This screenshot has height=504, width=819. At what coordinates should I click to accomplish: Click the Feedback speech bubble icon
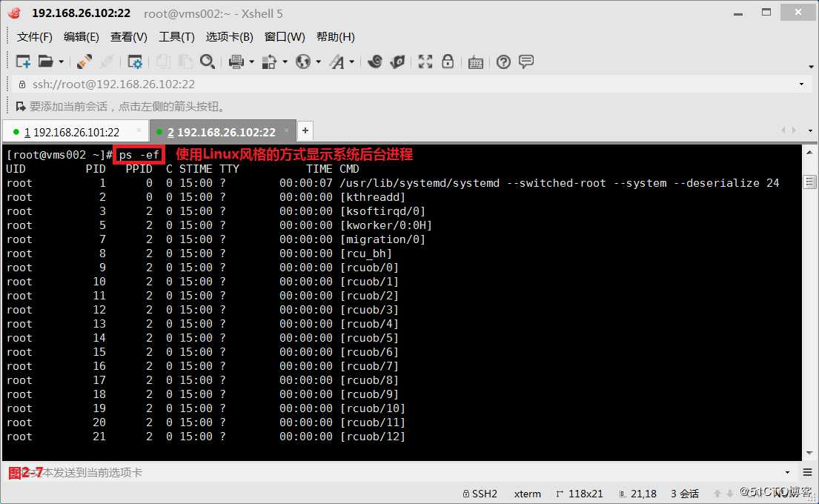(x=526, y=62)
